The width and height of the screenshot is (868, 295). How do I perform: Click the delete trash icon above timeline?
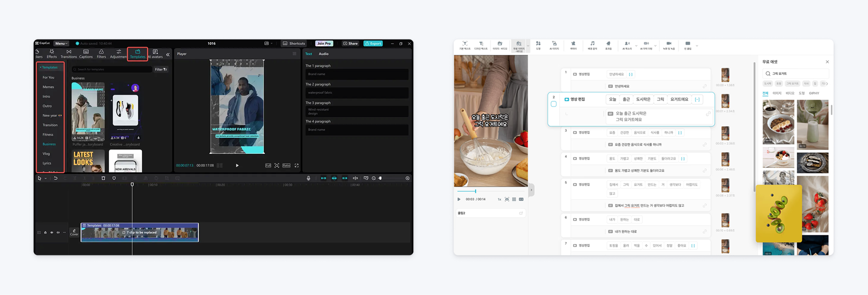pyautogui.click(x=103, y=178)
